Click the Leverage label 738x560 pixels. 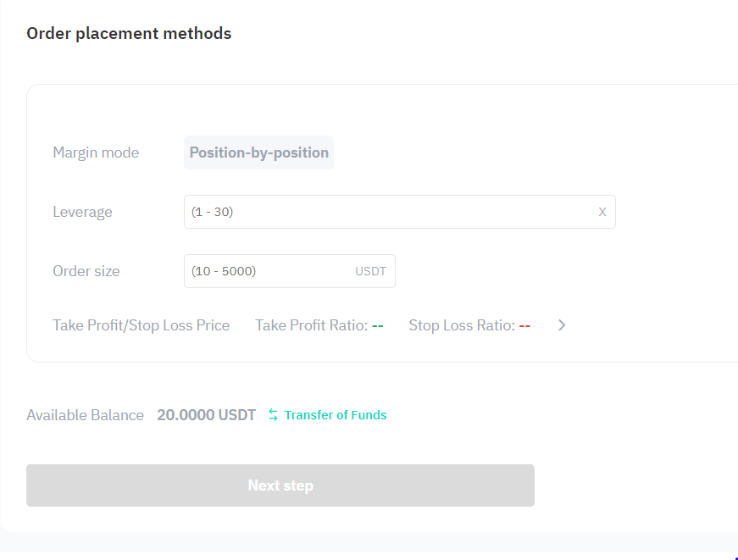pos(82,213)
